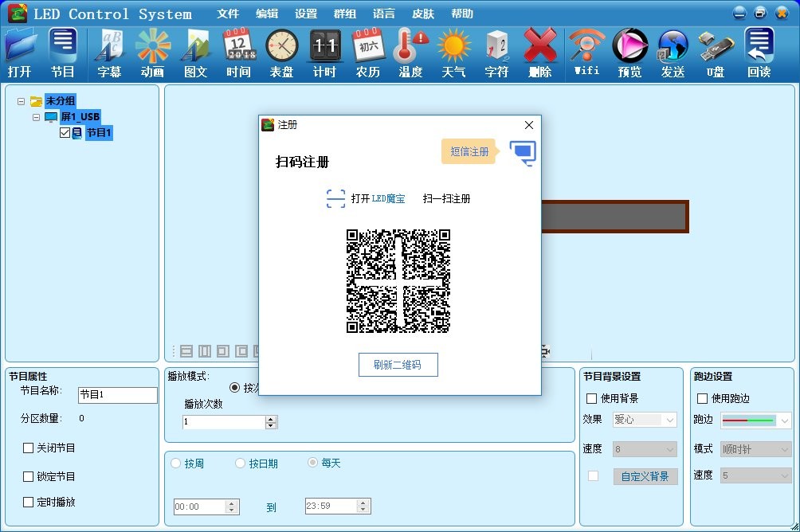Viewport: 800px width, 532px height.
Task: Open the 效果 effect dropdown showing 爱心
Action: coord(644,419)
